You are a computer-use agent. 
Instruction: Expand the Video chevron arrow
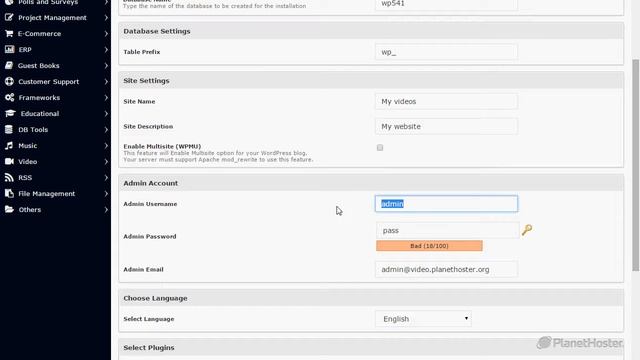[106, 161]
